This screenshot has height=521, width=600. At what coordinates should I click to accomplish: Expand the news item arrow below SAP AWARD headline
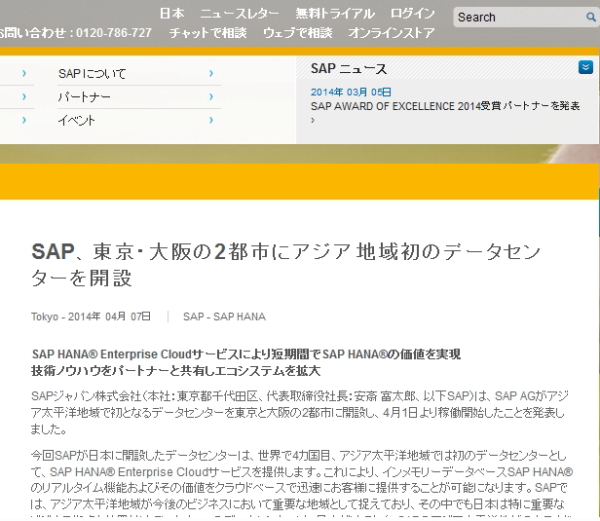pos(313,119)
